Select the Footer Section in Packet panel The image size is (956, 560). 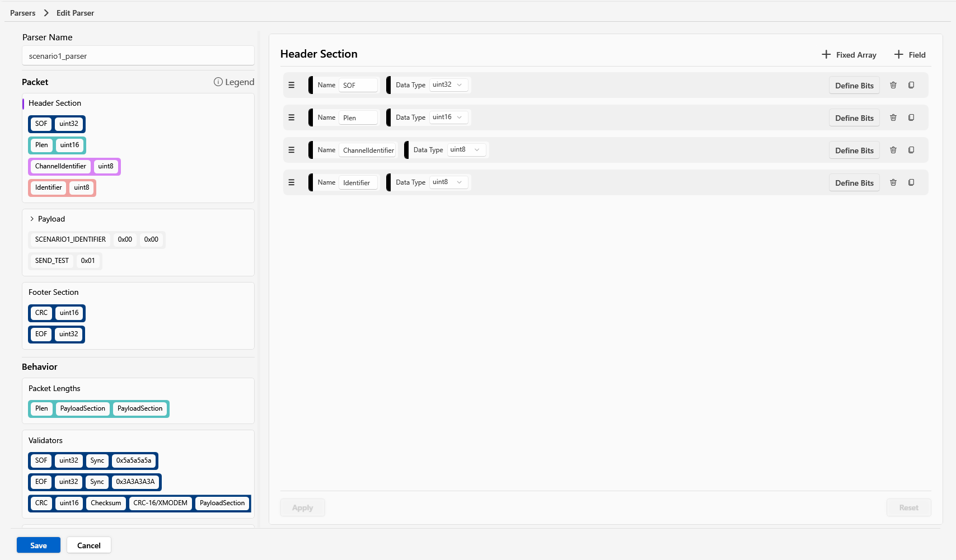[54, 292]
